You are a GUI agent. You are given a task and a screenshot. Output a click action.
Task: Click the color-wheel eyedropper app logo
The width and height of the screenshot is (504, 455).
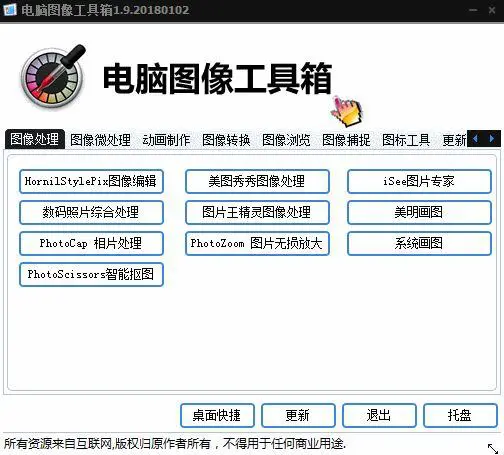point(53,77)
